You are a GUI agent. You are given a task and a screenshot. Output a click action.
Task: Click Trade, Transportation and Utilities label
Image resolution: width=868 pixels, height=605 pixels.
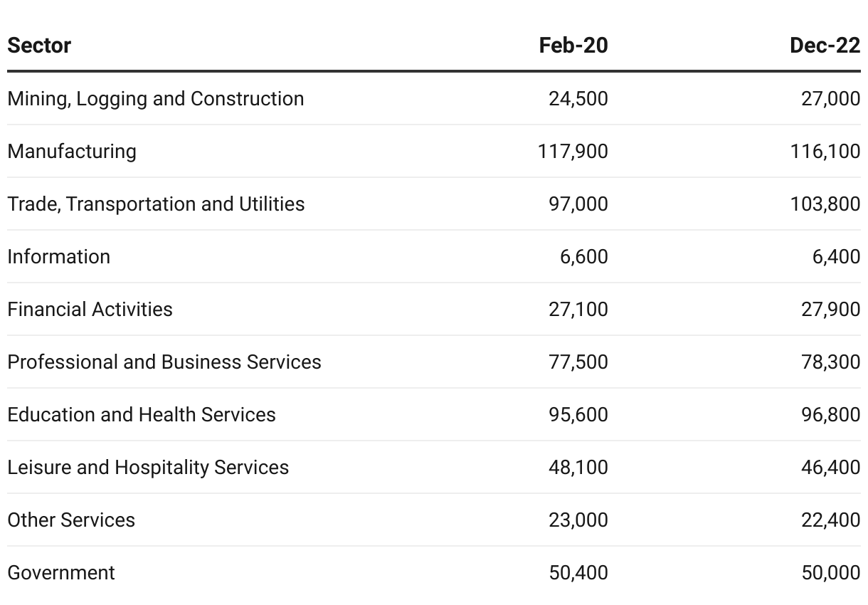[156, 204]
